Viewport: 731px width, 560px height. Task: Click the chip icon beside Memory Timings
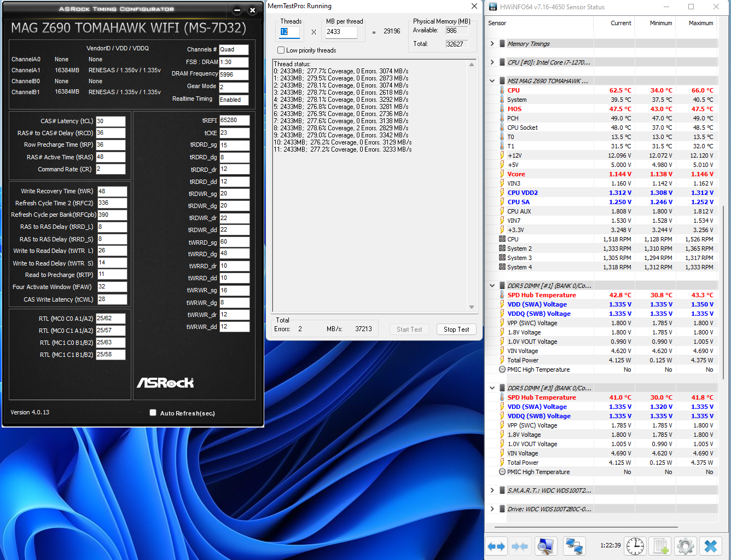(502, 44)
